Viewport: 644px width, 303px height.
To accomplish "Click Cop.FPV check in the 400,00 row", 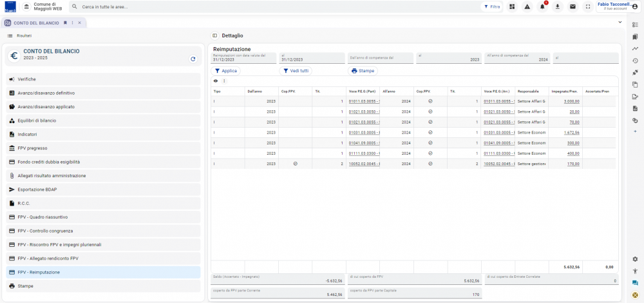I will [430, 153].
